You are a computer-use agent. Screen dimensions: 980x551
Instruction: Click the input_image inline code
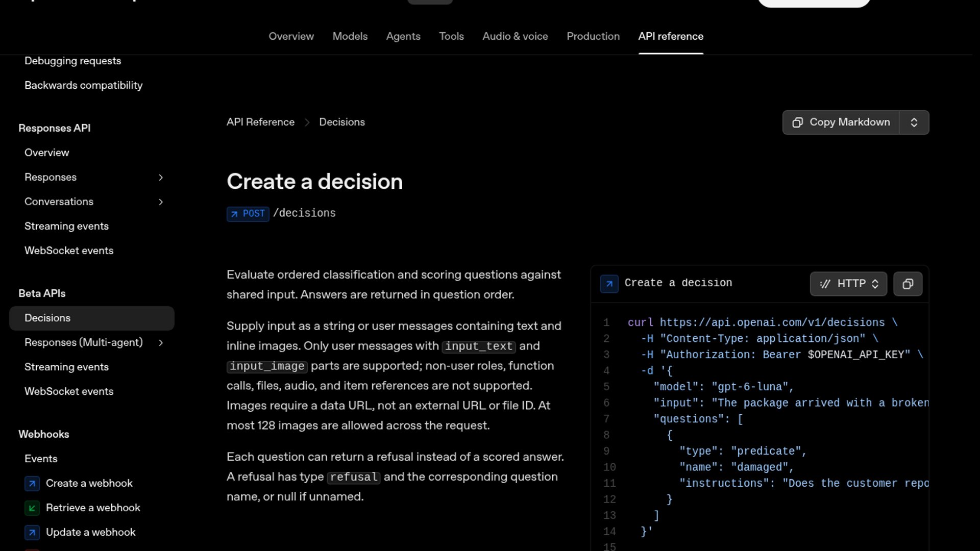click(x=267, y=366)
